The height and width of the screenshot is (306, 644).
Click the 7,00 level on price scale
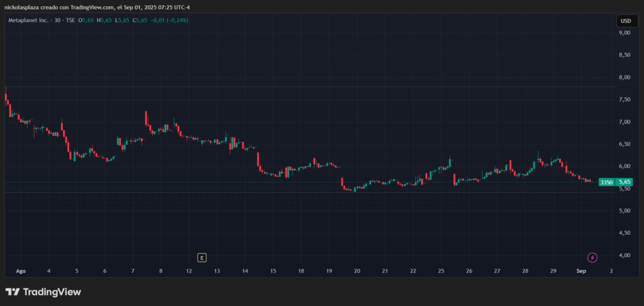(x=625, y=122)
